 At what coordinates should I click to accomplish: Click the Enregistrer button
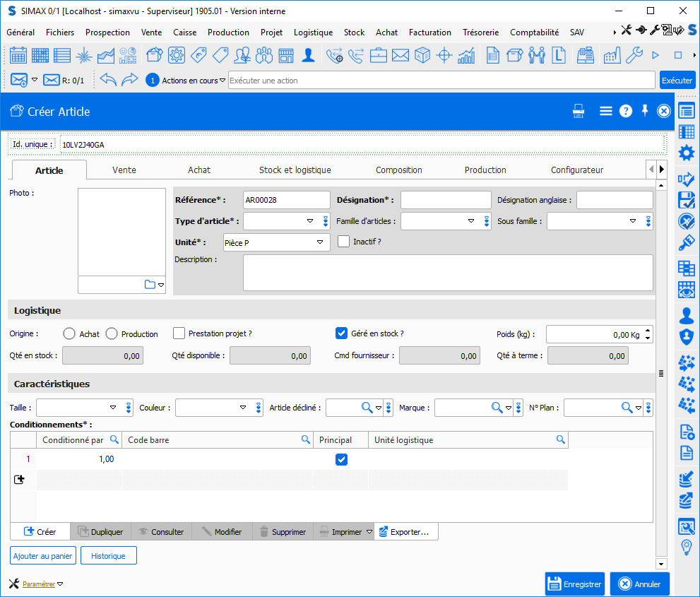click(574, 584)
